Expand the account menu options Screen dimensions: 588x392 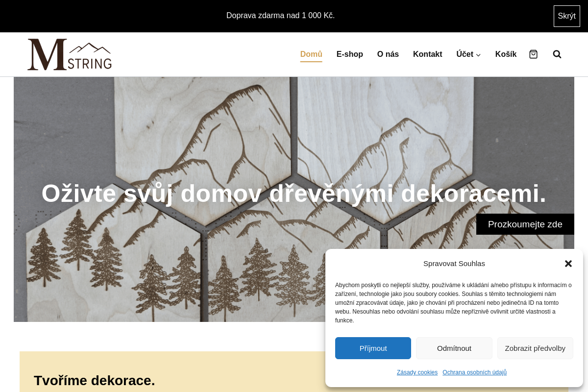pos(478,55)
